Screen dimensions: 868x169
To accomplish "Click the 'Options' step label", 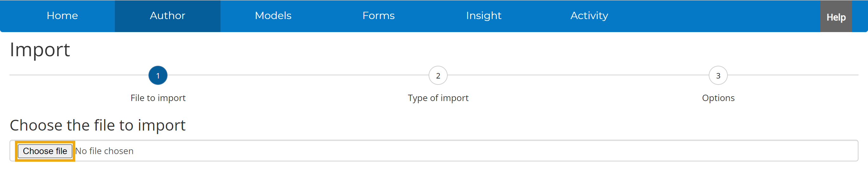I will click(718, 98).
